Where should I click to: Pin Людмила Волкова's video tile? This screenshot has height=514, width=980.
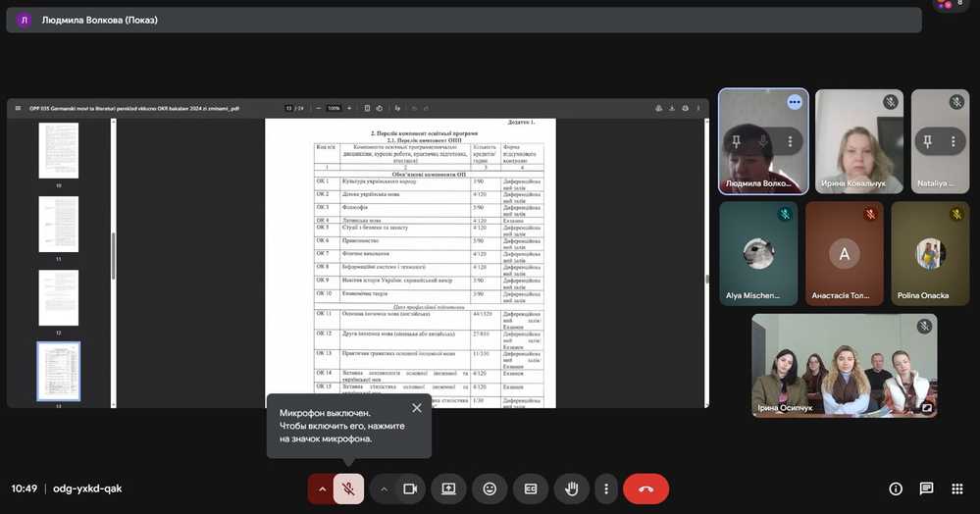[x=737, y=141]
